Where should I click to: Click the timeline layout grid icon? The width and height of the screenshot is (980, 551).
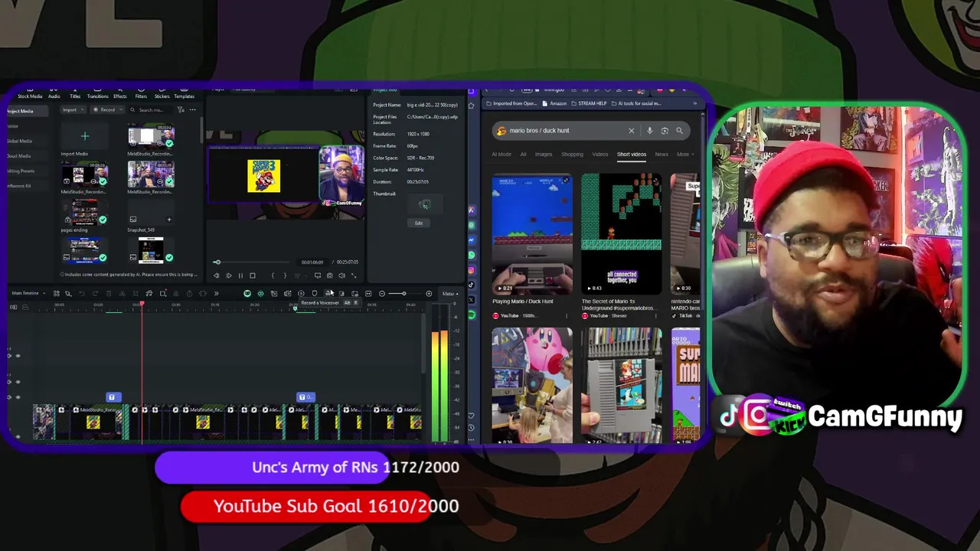(55, 293)
